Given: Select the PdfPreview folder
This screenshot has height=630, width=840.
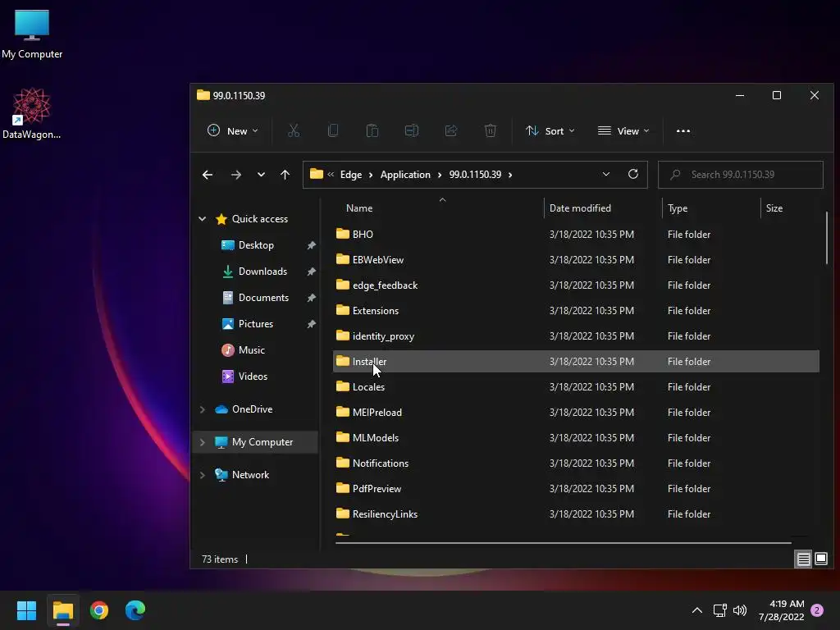Looking at the screenshot, I should click(576, 489).
